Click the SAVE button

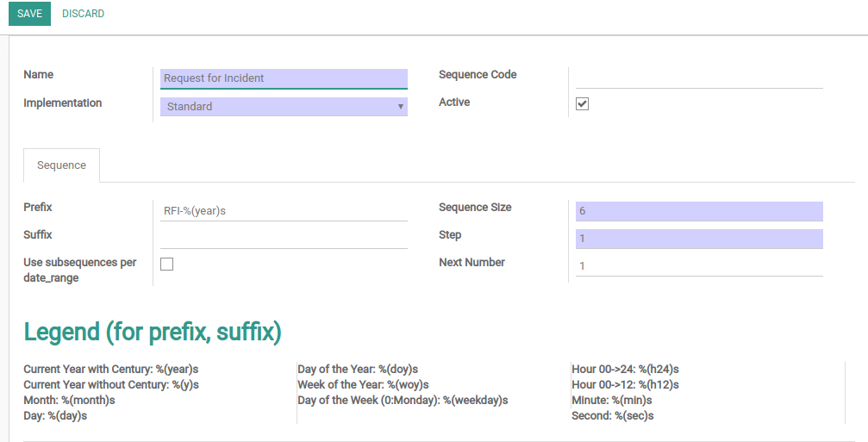(29, 14)
